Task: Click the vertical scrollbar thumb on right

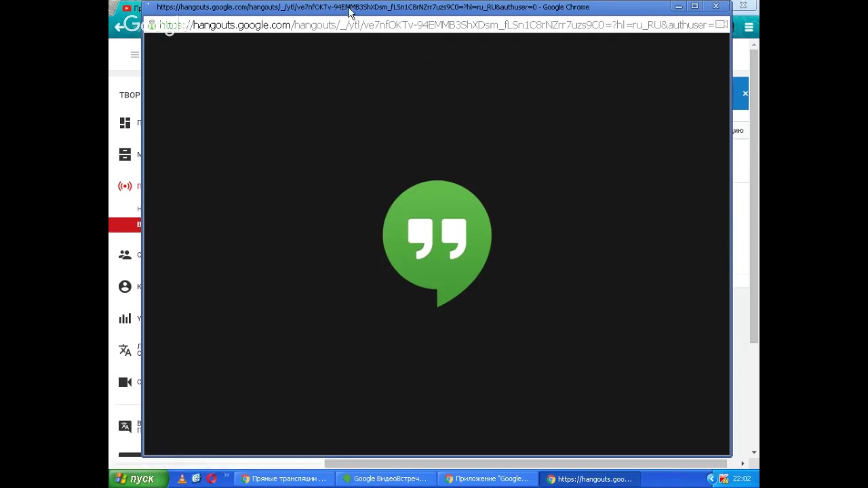Action: click(x=754, y=197)
